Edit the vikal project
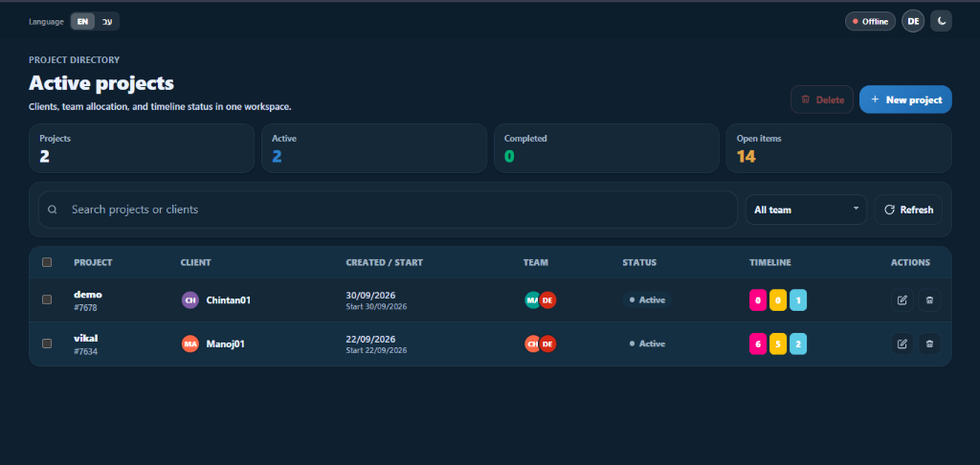The width and height of the screenshot is (980, 465). click(902, 343)
